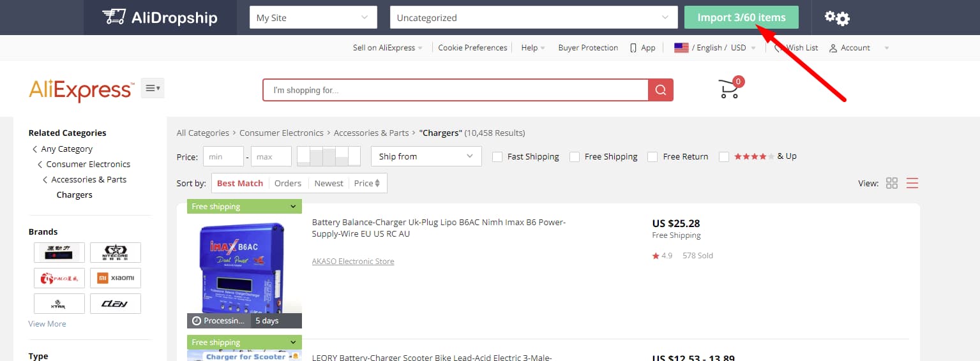The width and height of the screenshot is (980, 361).
Task: Expand Sell on AliExpress menu
Action: tap(388, 48)
